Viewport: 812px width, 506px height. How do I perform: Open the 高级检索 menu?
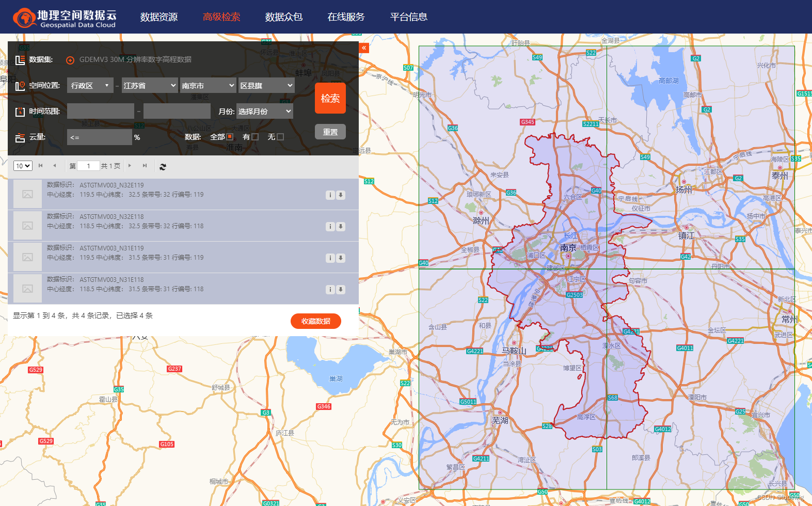221,17
